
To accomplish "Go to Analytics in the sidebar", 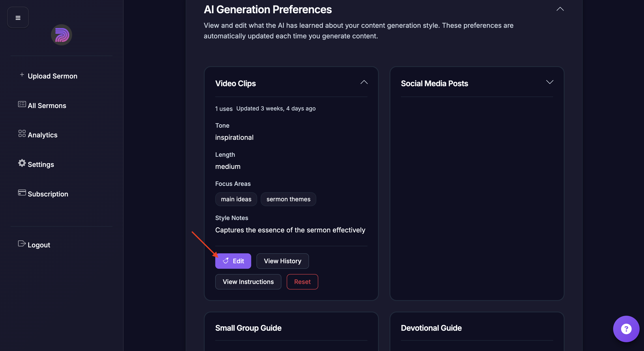I will tap(43, 135).
